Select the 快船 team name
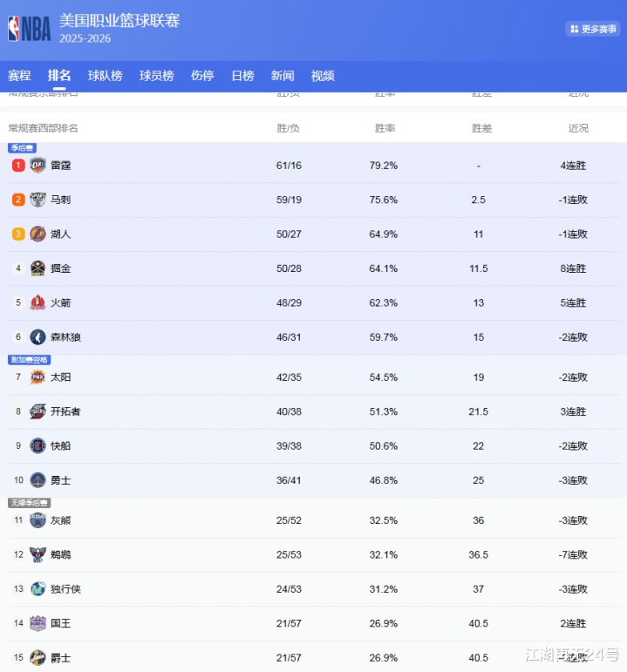The height and width of the screenshot is (672, 627). click(x=60, y=445)
